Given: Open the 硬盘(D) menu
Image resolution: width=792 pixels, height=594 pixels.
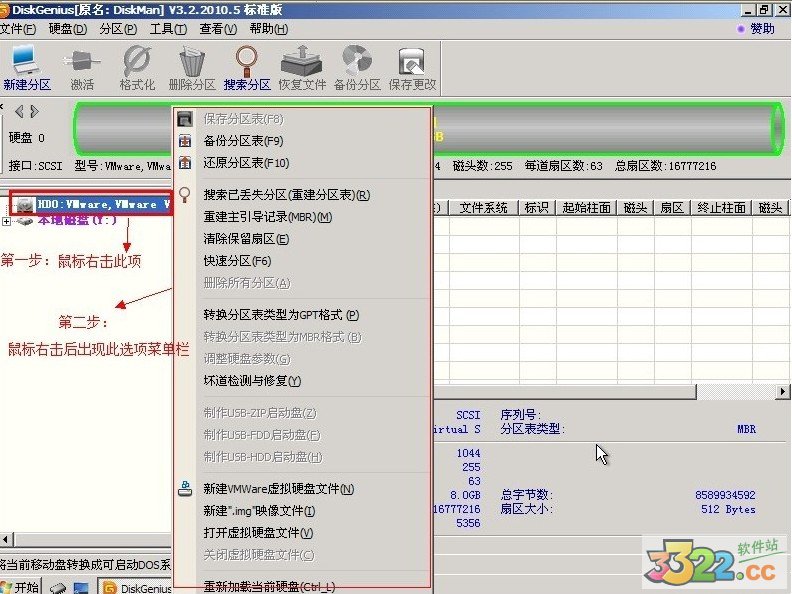Looking at the screenshot, I should 68,29.
